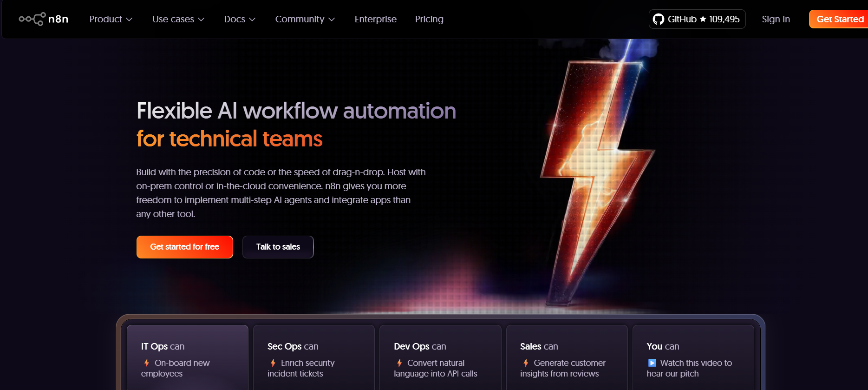Expand the Use cases chevron
868x390 pixels.
(201, 20)
